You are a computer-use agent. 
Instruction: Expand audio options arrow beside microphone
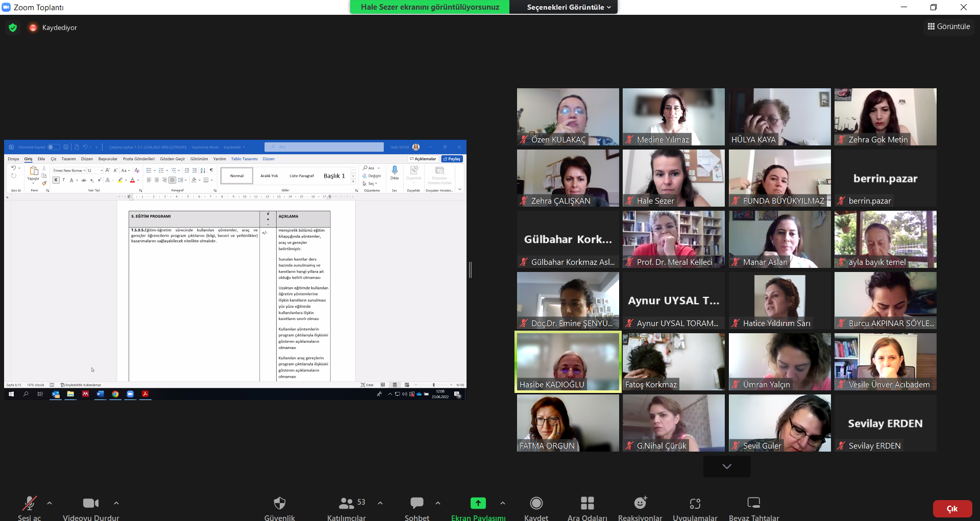pyautogui.click(x=50, y=503)
